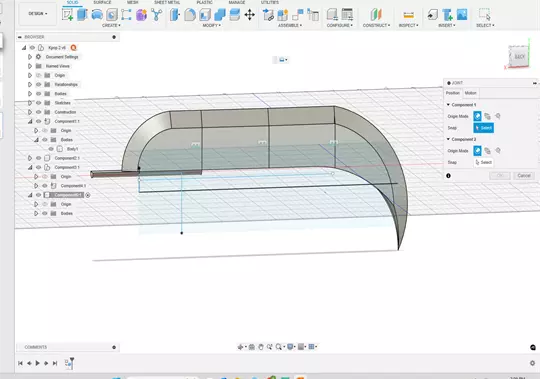Toggle visibility of Sketches folder
This screenshot has width=540, height=379.
click(x=39, y=103)
